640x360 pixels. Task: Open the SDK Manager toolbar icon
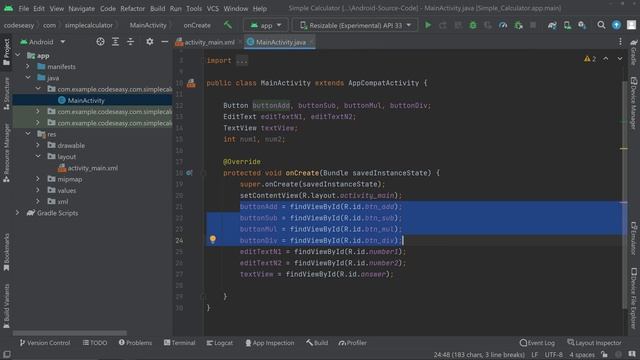coord(582,25)
